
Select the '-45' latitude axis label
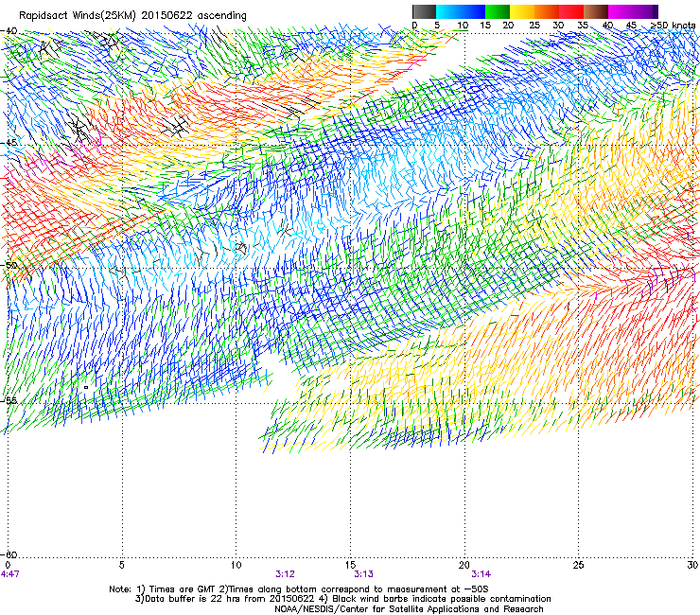[9, 143]
